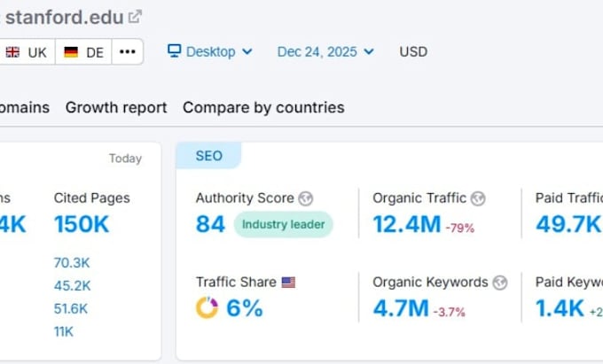Open stanford.edu external link icon

click(x=135, y=17)
